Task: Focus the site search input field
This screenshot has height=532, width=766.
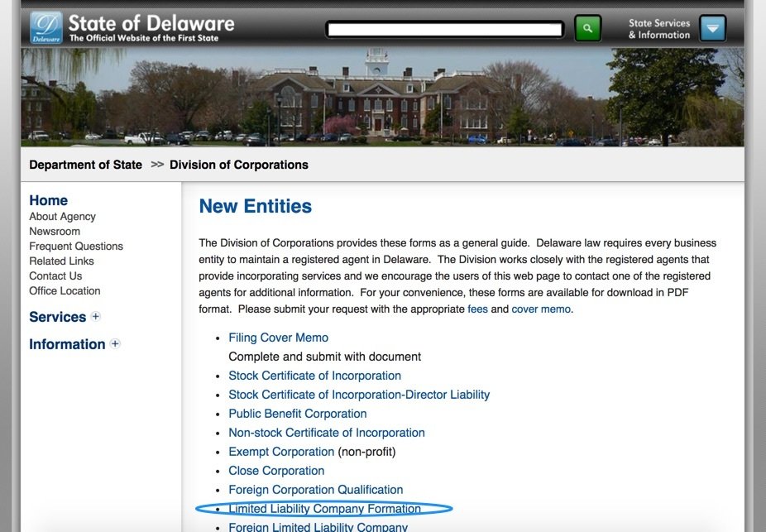Action: pyautogui.click(x=444, y=29)
